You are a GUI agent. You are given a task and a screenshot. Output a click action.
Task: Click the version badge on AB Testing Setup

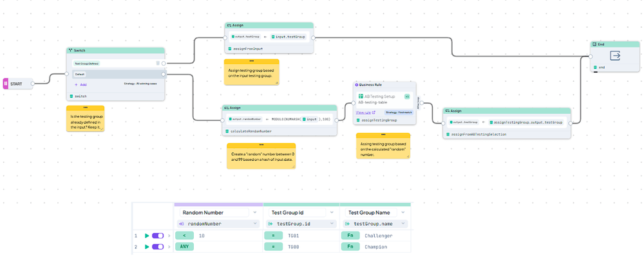pyautogui.click(x=407, y=96)
